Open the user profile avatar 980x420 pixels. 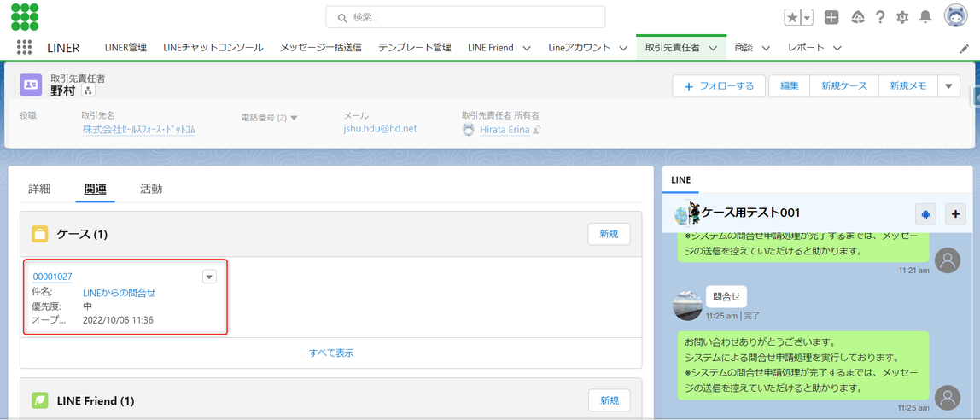click(x=955, y=17)
